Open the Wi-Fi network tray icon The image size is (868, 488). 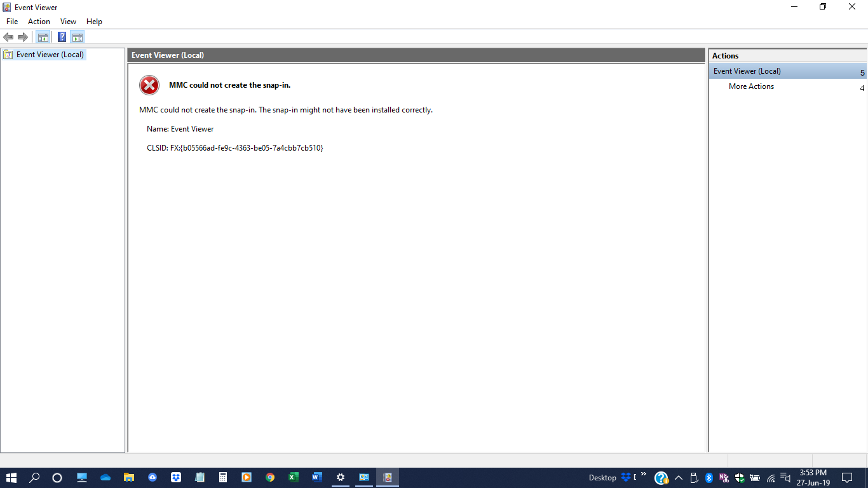[771, 478]
